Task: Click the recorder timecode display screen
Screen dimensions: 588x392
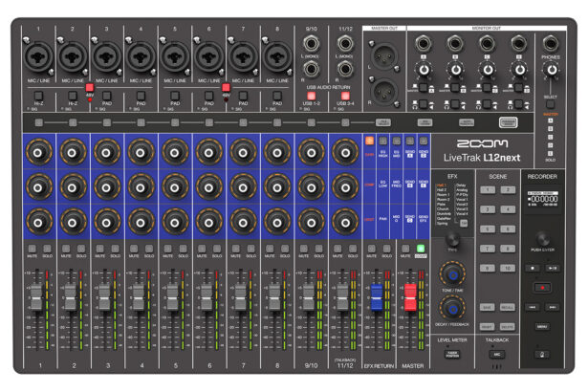Action: pyautogui.click(x=543, y=199)
